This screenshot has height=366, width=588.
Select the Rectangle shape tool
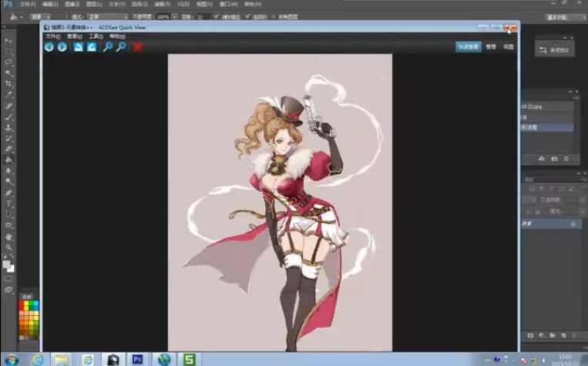tap(8, 225)
